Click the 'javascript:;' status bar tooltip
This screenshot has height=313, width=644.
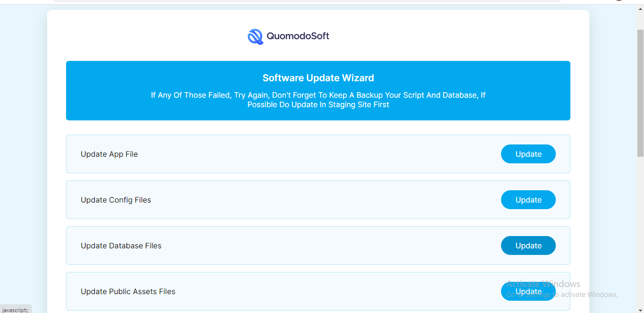pos(16,310)
